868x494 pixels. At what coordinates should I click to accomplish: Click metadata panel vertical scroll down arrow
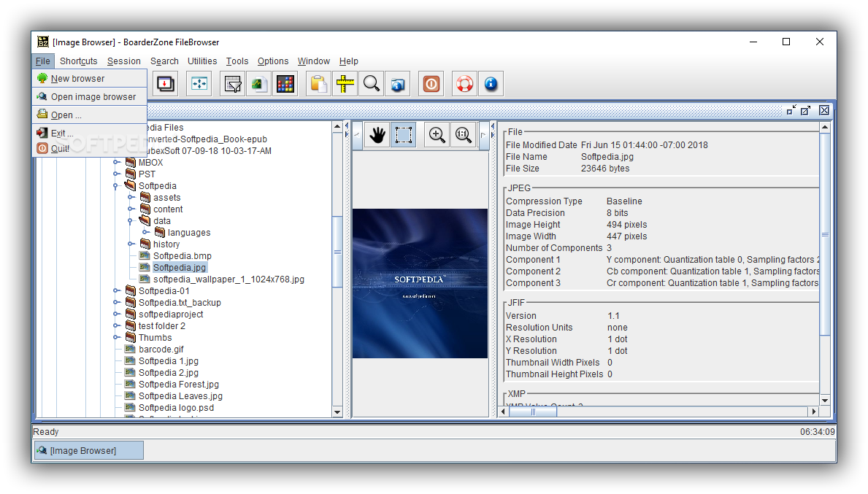tap(825, 401)
